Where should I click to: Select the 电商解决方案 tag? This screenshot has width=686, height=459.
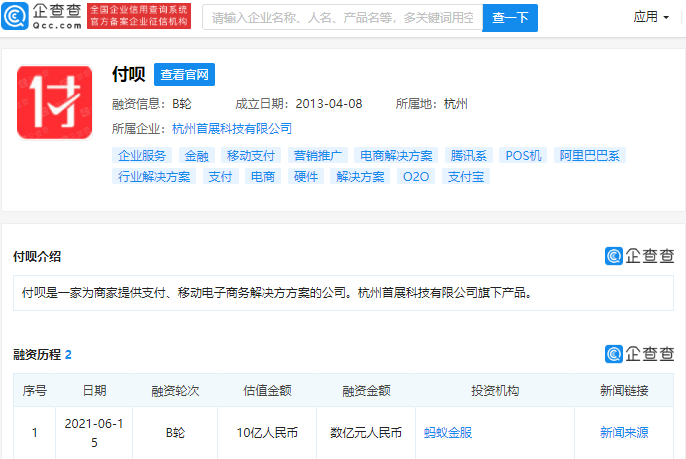(396, 155)
